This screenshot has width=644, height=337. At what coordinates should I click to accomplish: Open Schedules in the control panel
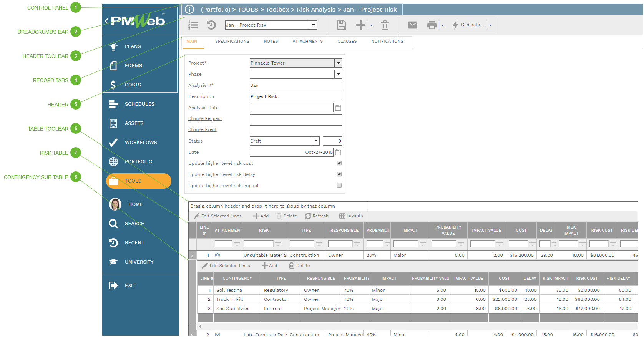(139, 104)
